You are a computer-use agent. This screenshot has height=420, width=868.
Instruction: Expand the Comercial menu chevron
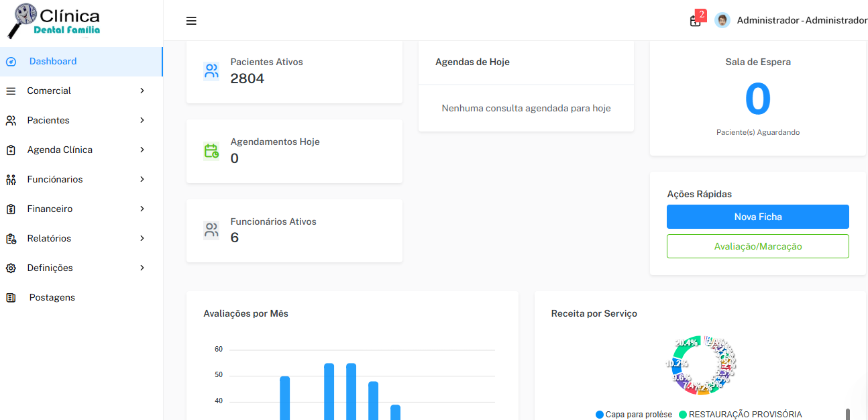click(142, 91)
